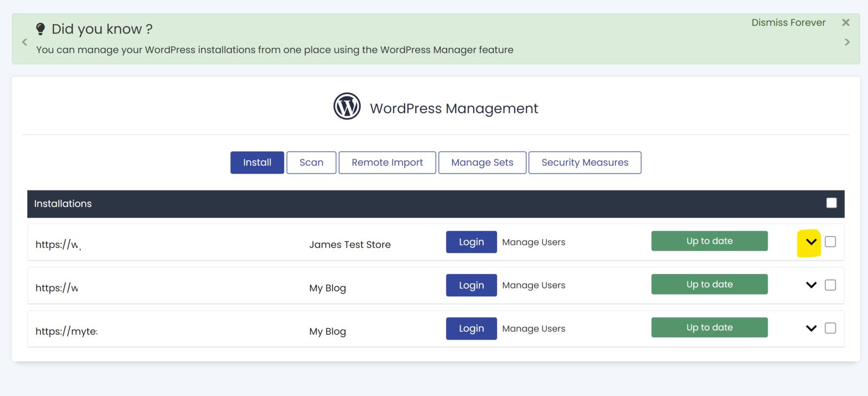
Task: Manage Users for https://myte My Blog
Action: click(x=534, y=329)
